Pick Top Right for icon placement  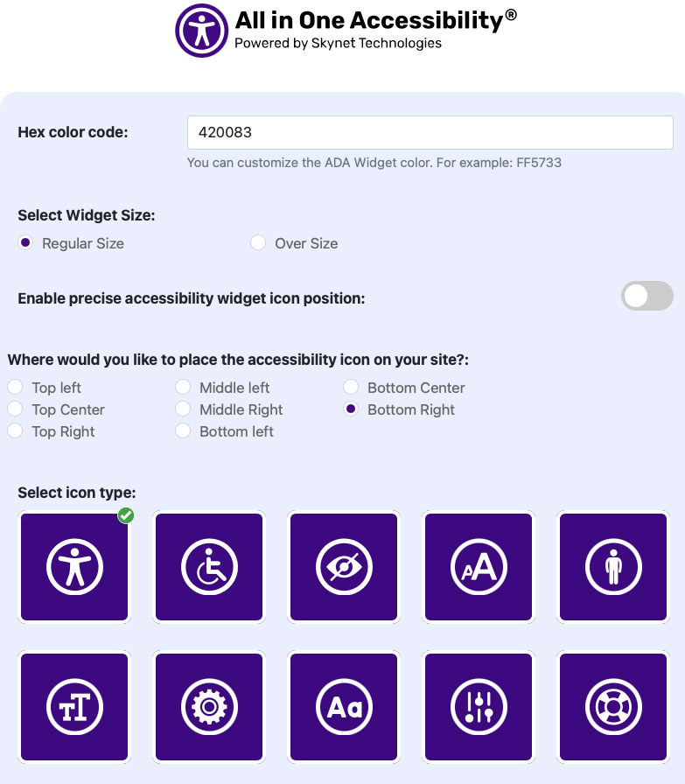(x=15, y=430)
